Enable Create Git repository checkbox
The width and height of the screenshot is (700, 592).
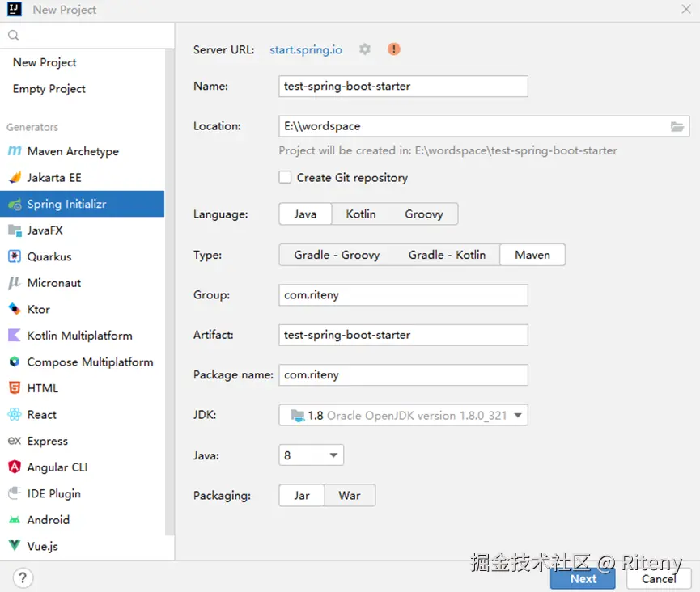point(285,177)
